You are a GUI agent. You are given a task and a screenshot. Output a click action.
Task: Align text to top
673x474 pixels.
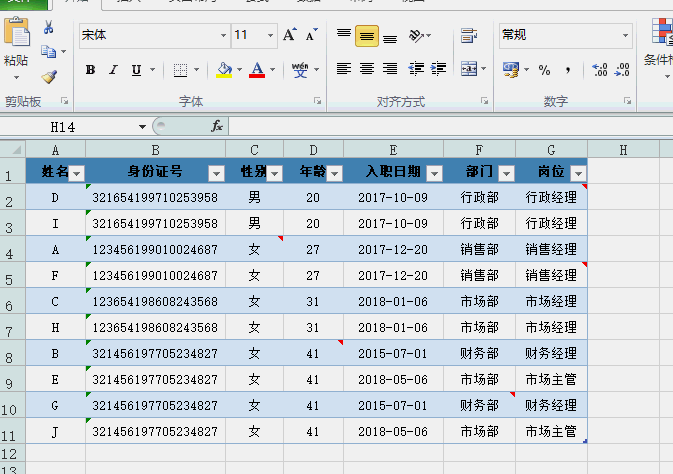click(344, 35)
